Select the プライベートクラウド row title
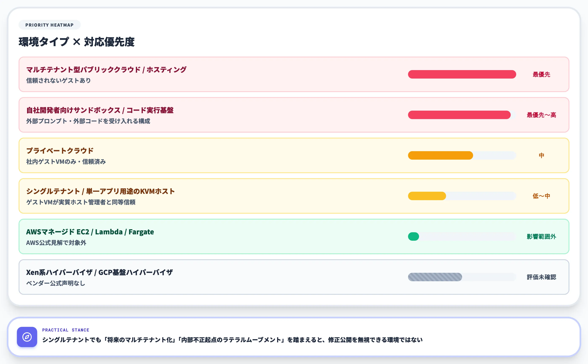 point(60,151)
